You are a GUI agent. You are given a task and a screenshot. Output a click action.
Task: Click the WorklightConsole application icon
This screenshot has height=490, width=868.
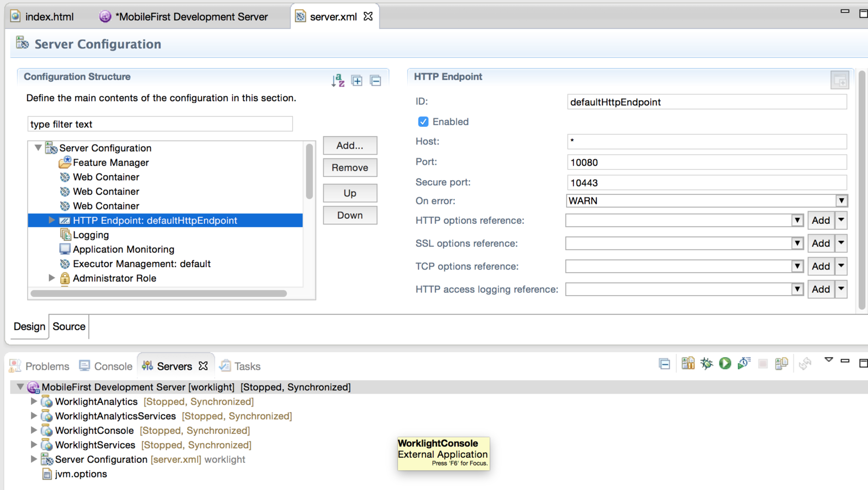pyautogui.click(x=47, y=431)
